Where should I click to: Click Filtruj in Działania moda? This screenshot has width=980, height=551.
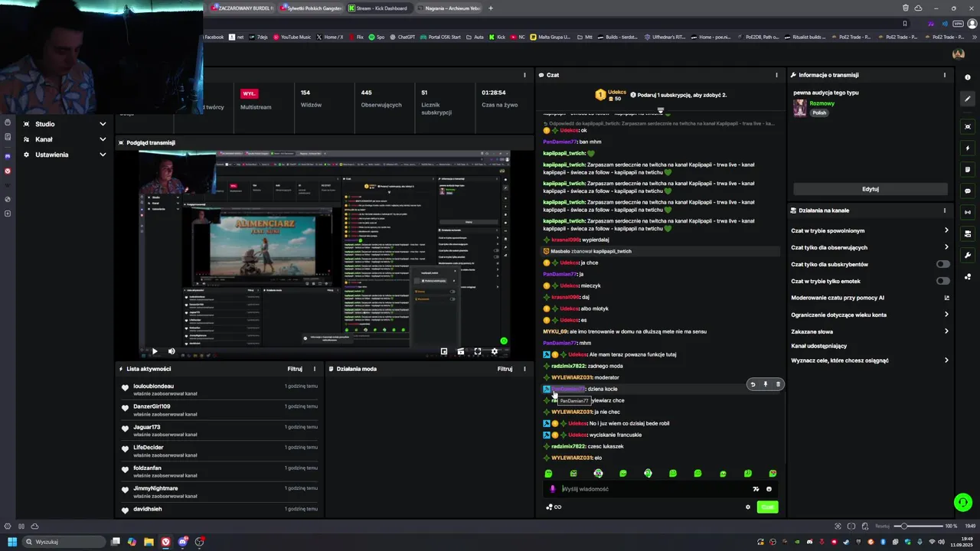505,369
